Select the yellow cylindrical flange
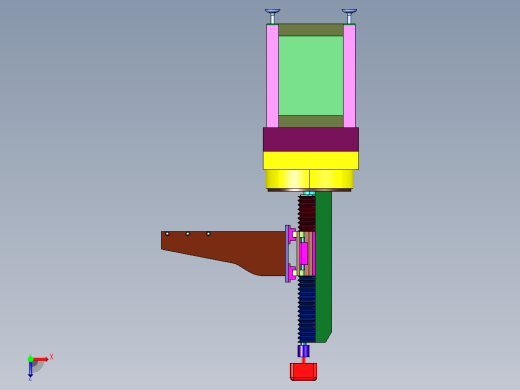 click(x=310, y=179)
